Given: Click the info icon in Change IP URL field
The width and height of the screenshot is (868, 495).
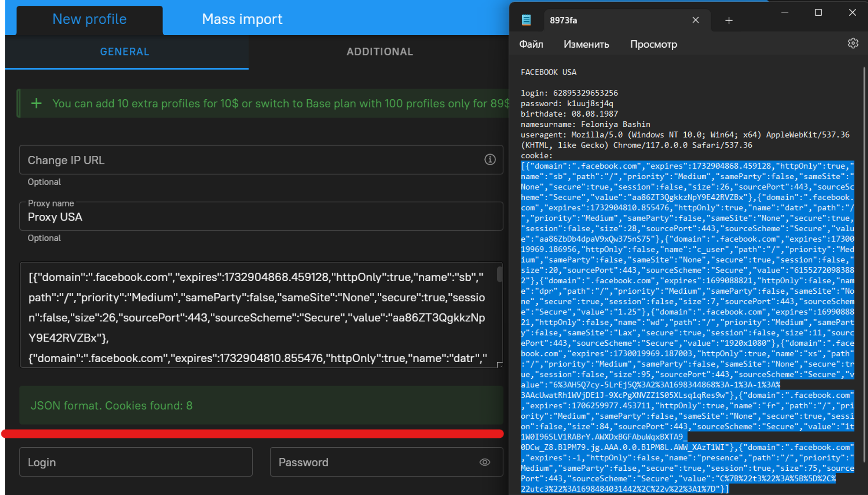Looking at the screenshot, I should [x=490, y=160].
